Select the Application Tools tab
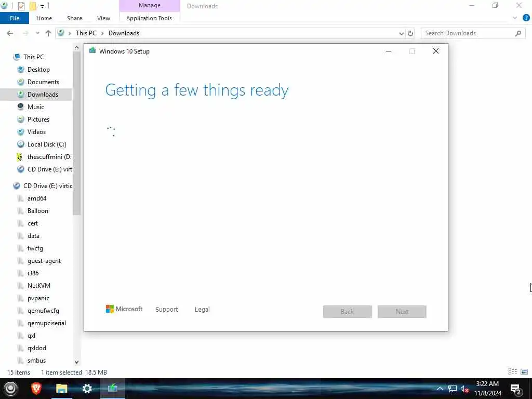532x399 pixels. coord(149,18)
